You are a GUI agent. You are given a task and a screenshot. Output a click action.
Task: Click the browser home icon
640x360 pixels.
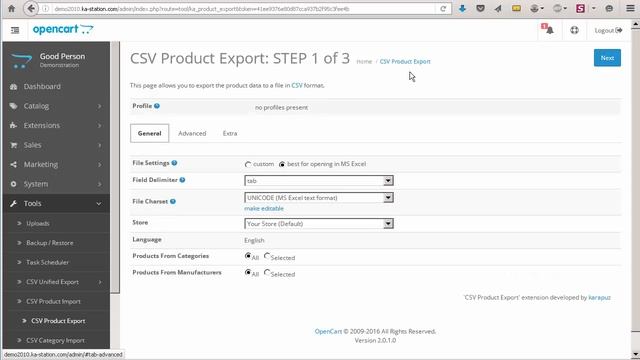(x=11, y=8)
